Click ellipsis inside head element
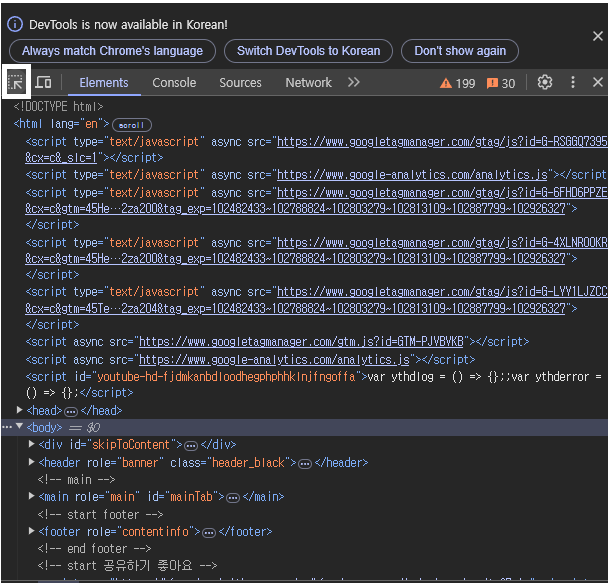 [71, 412]
